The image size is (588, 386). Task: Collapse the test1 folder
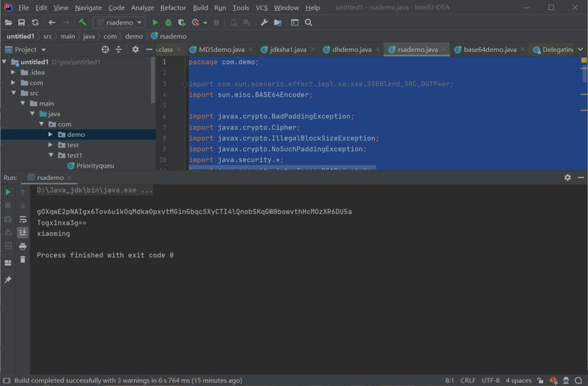(51, 155)
